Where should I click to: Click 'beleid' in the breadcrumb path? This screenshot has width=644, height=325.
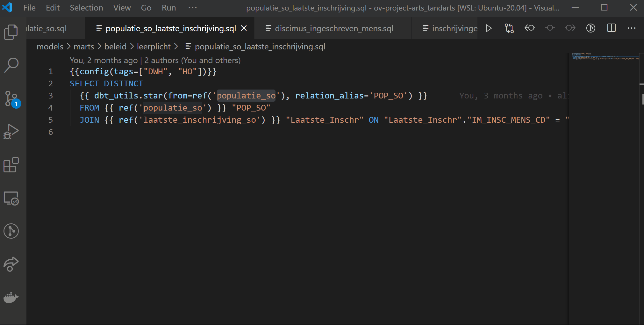(115, 47)
